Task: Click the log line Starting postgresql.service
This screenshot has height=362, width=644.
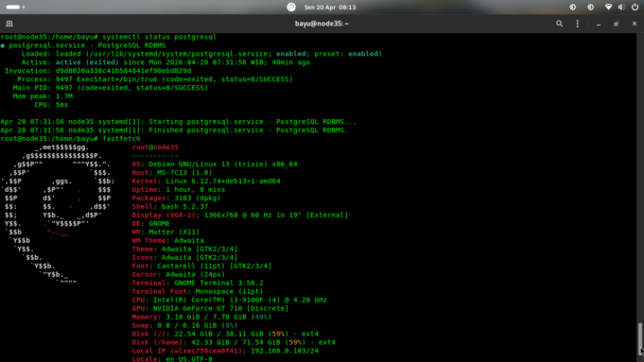Action: [x=178, y=122]
